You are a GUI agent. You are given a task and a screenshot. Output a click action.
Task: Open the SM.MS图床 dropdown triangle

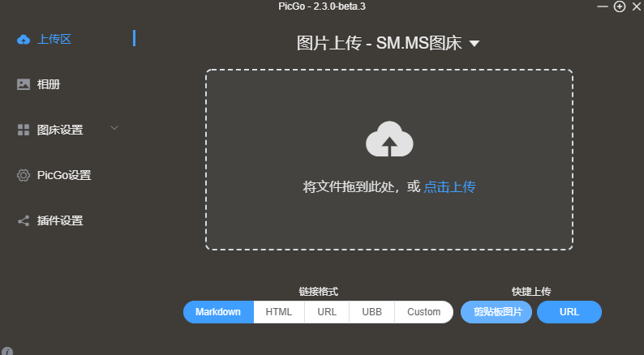[x=474, y=44]
